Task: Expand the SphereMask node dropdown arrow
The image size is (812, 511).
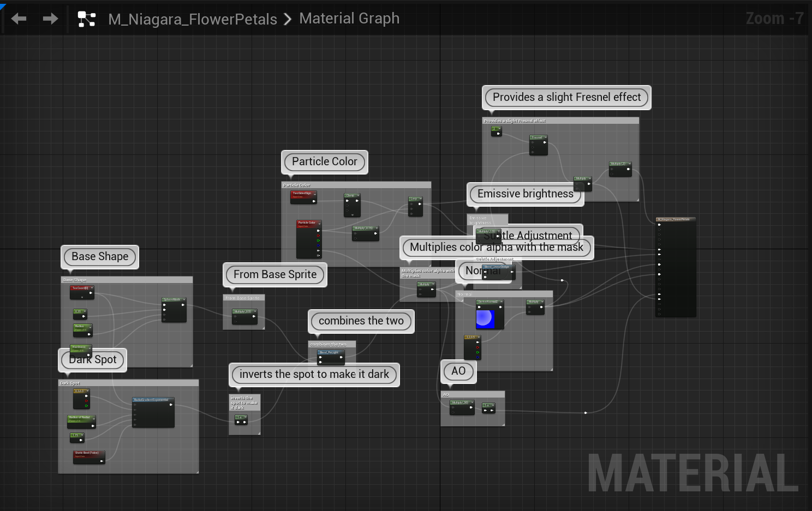Action: click(184, 299)
